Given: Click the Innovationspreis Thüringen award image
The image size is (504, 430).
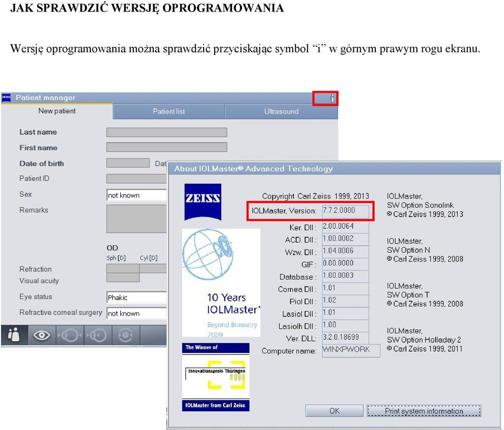Looking at the screenshot, I should [216, 377].
